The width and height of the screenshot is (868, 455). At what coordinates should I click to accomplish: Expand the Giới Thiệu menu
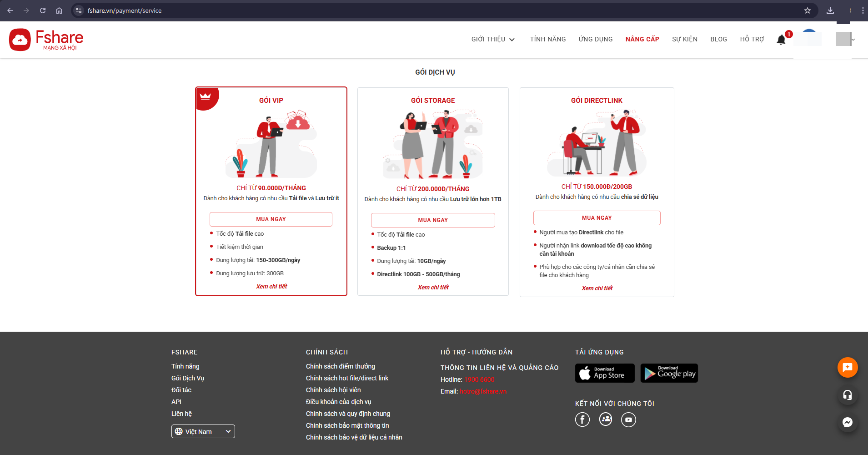point(493,40)
